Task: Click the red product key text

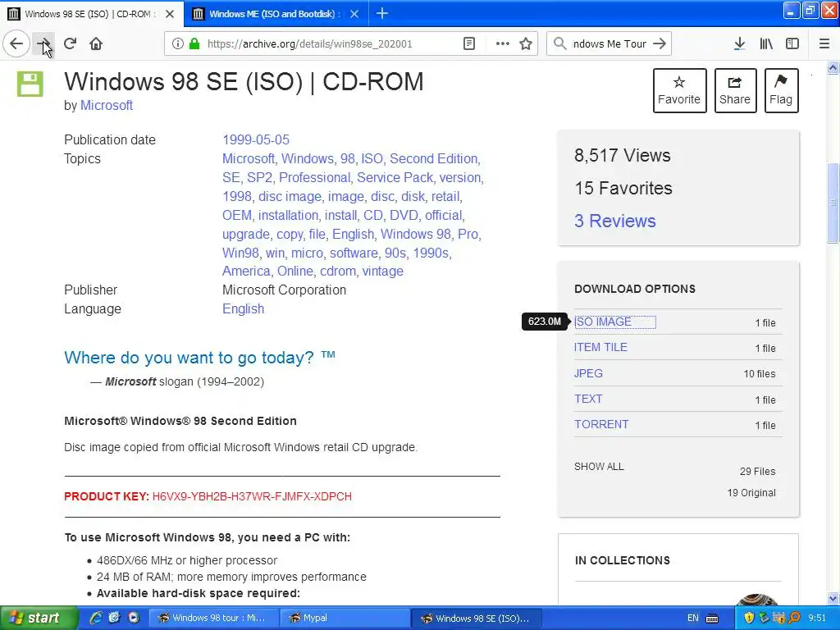Action: coord(252,496)
